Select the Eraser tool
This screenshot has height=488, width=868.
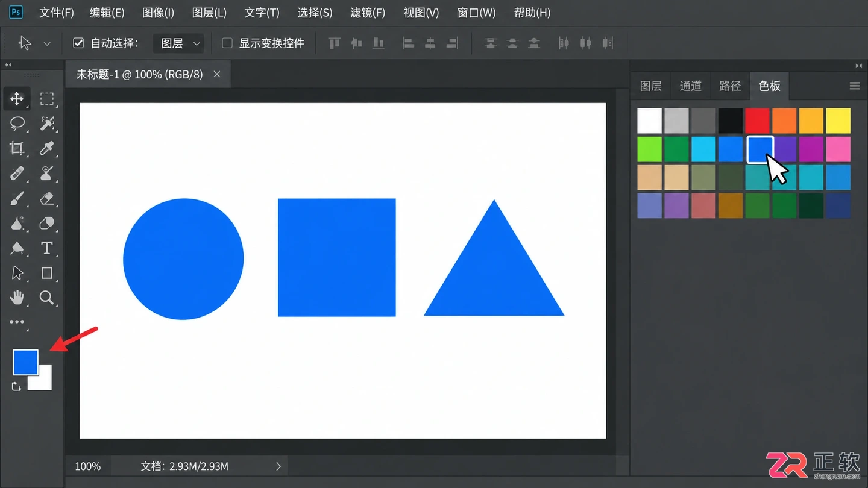tap(47, 198)
